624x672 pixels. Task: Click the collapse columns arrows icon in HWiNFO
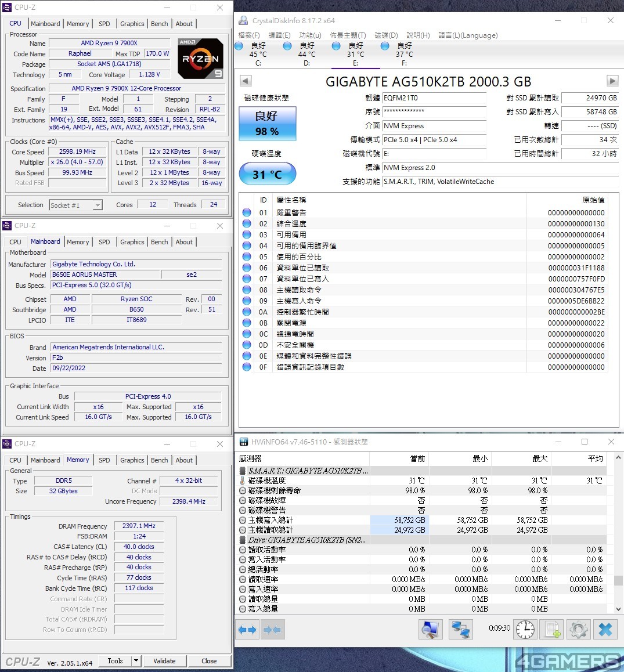pyautogui.click(x=272, y=630)
